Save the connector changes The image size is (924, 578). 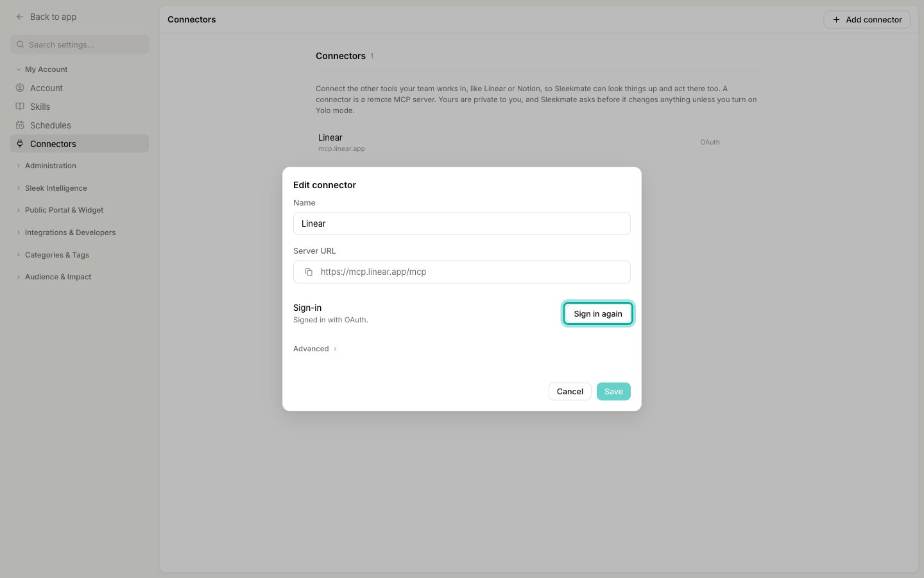pos(613,391)
